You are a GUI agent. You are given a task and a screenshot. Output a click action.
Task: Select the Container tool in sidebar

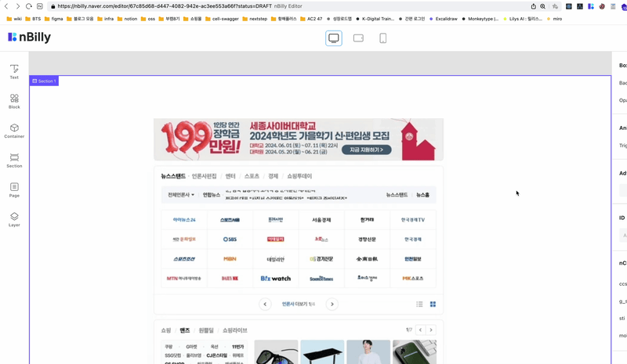point(14,131)
